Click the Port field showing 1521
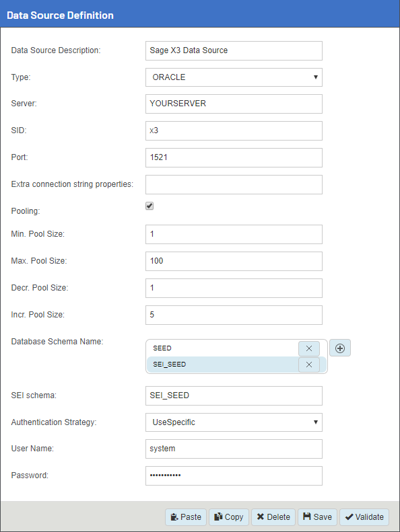 pyautogui.click(x=234, y=158)
